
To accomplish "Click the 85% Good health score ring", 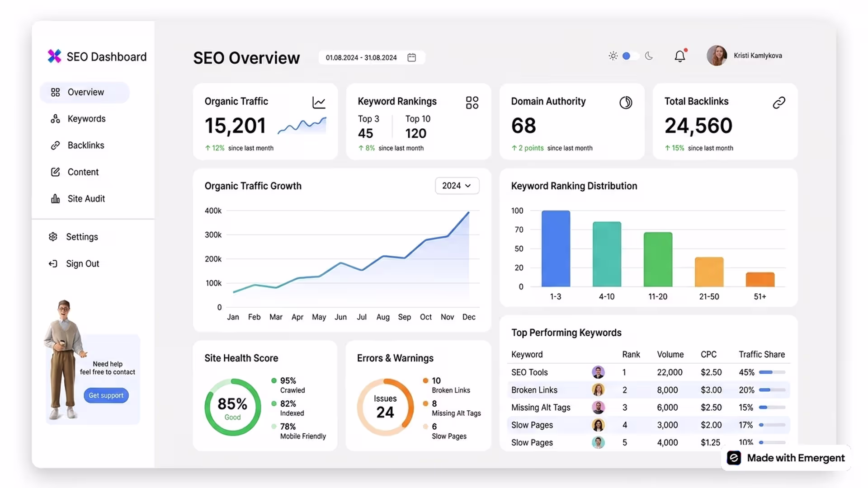I will [x=232, y=407].
